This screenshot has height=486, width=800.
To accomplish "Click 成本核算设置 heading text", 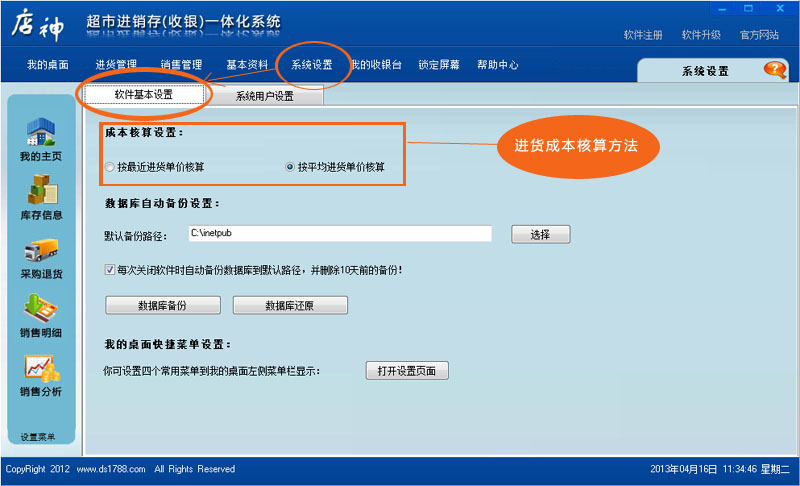I will coord(144,133).
